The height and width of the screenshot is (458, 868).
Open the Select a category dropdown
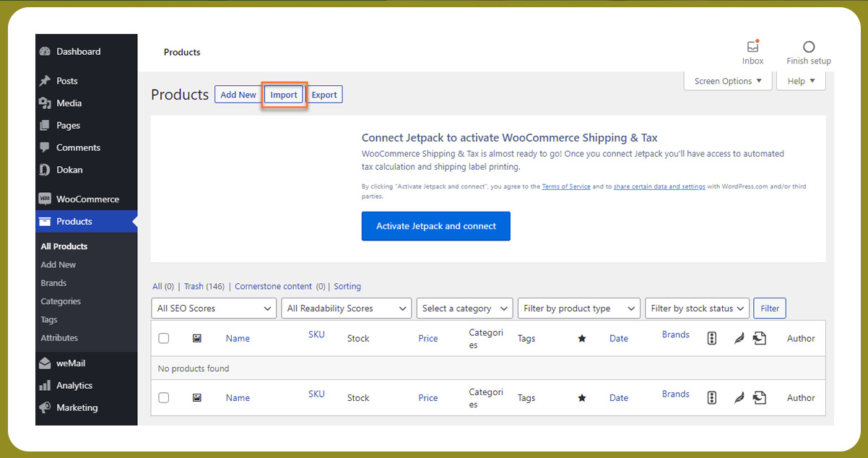coord(464,308)
